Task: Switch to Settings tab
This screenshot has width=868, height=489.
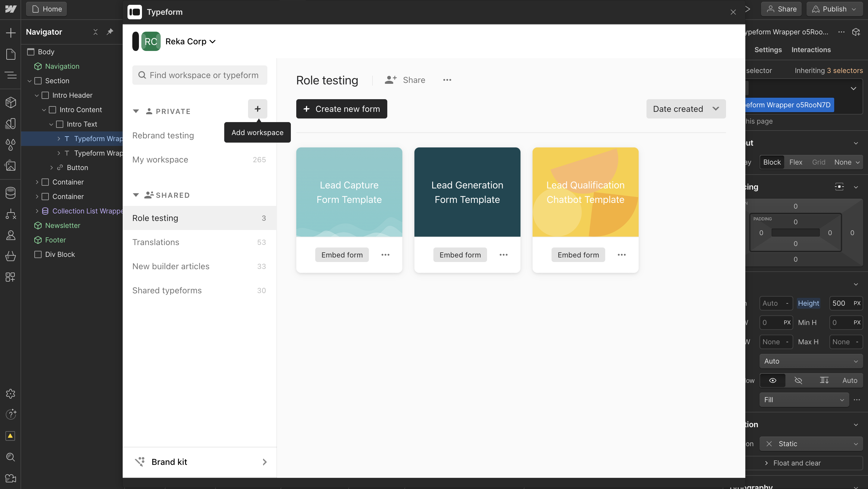Action: coord(768,49)
